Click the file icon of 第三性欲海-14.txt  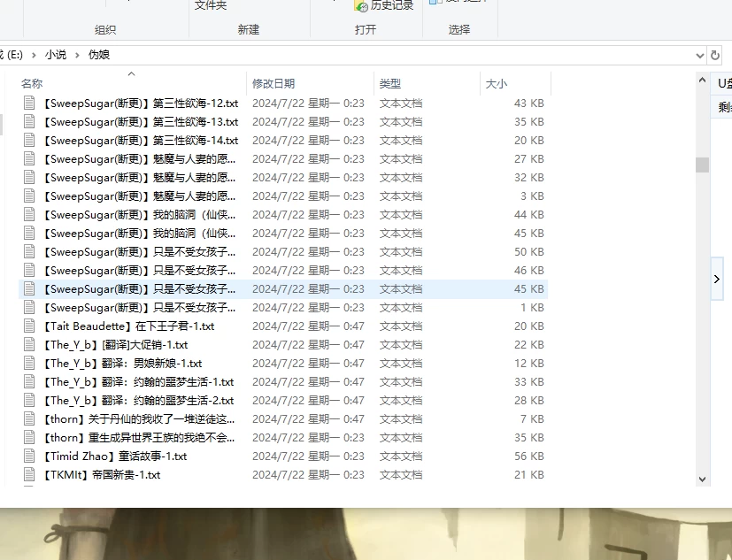[x=29, y=141]
